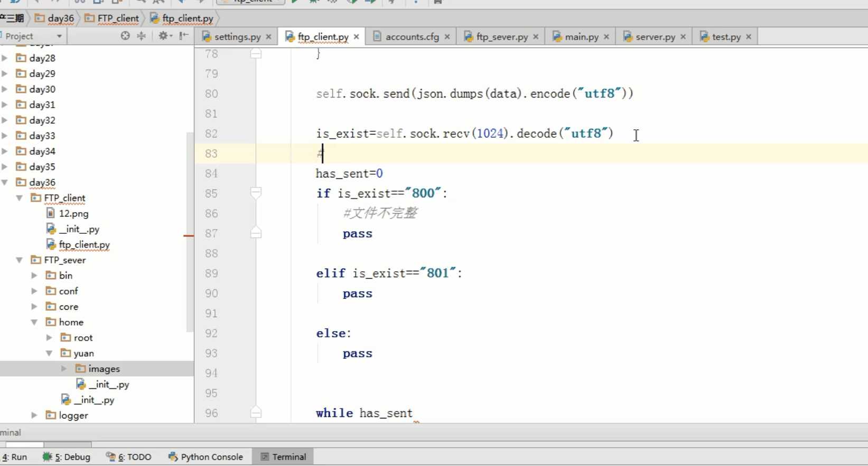
Task: Click FTP_client in the breadcrumb bar
Action: [112, 18]
